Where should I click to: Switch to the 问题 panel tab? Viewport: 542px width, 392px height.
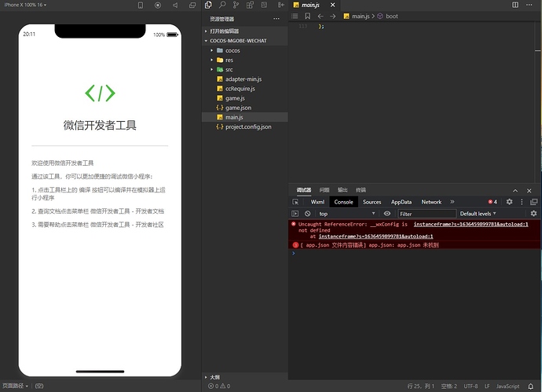pos(324,190)
